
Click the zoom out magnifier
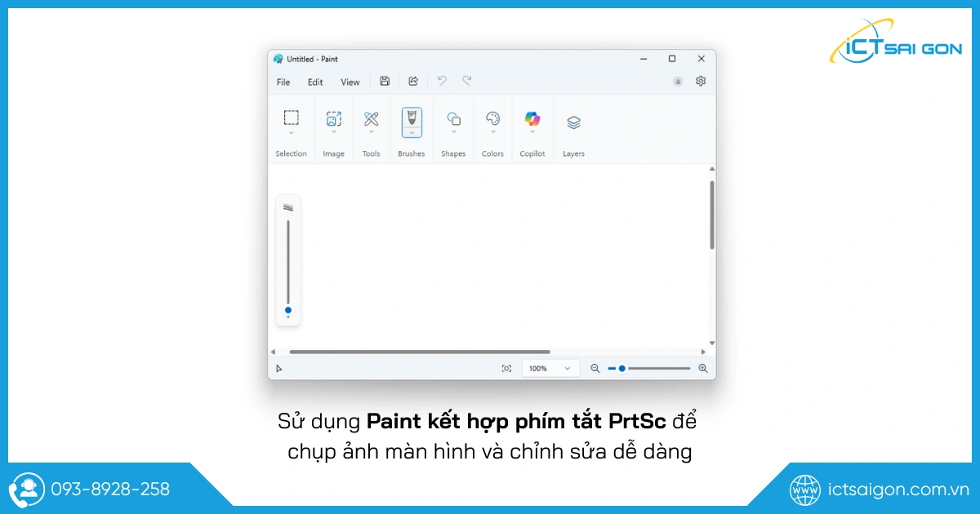pyautogui.click(x=595, y=369)
